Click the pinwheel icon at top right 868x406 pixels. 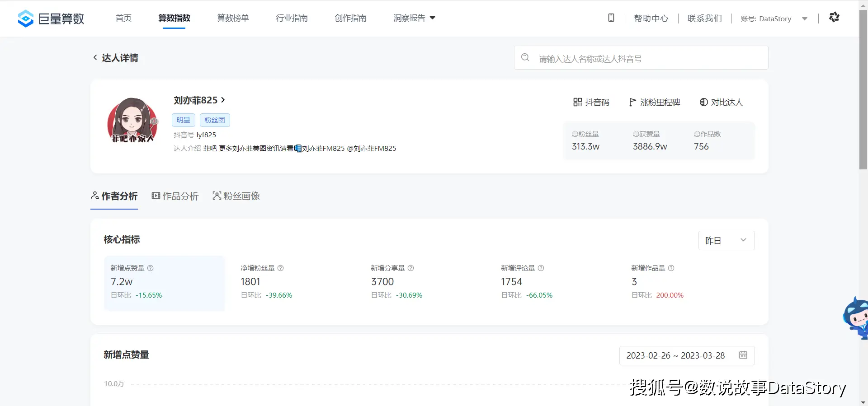(834, 17)
